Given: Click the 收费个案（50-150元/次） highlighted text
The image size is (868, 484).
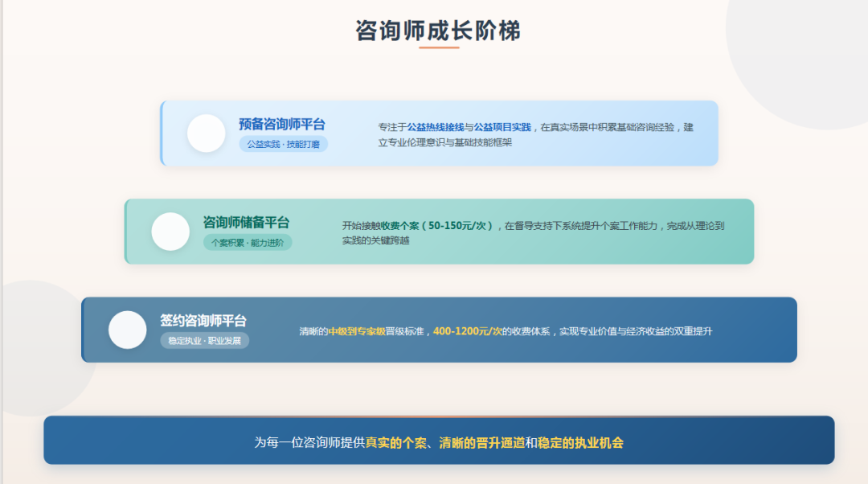Looking at the screenshot, I should 437,226.
